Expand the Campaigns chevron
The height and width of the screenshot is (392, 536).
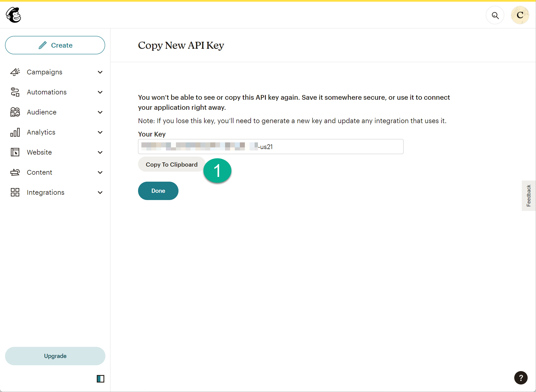tap(100, 72)
